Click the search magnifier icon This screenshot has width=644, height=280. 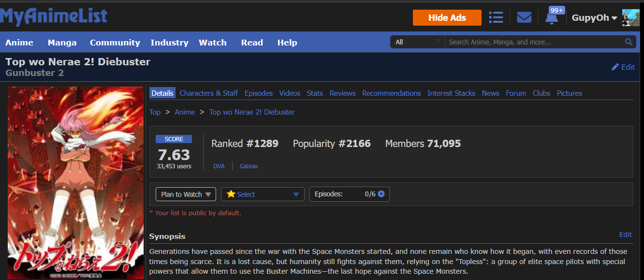(x=629, y=42)
